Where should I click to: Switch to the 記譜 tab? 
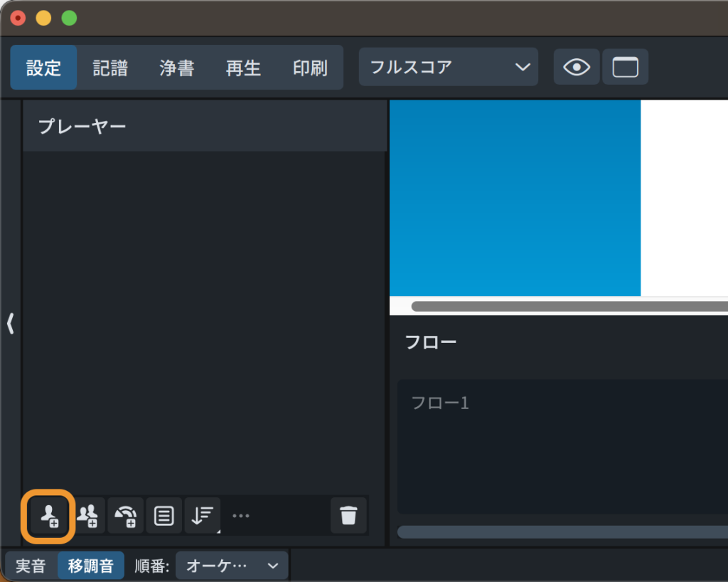point(110,68)
